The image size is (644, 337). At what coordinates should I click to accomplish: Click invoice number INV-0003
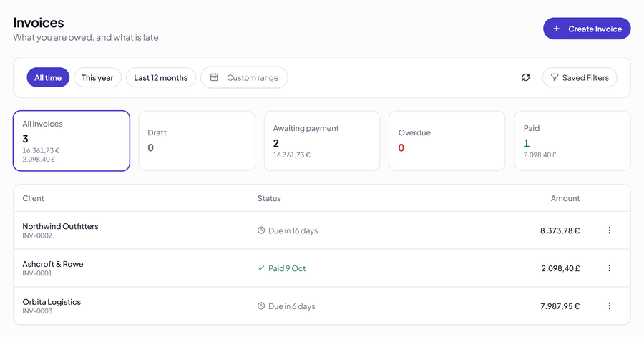tap(37, 311)
